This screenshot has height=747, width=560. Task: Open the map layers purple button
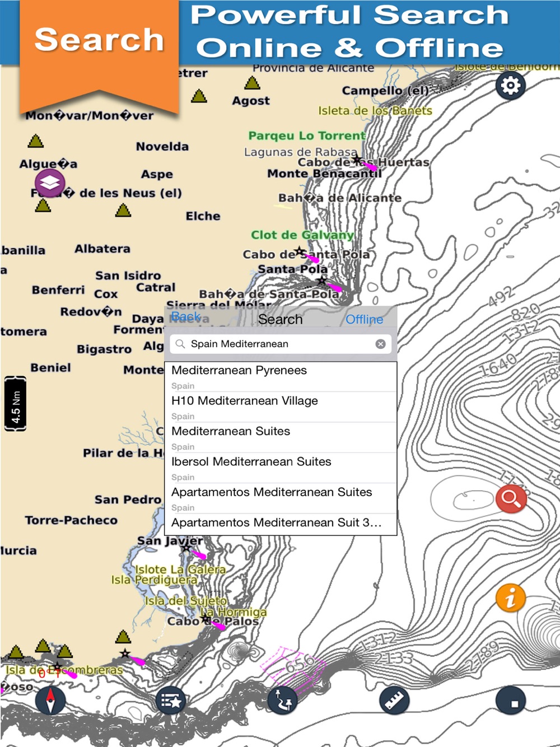[x=50, y=183]
